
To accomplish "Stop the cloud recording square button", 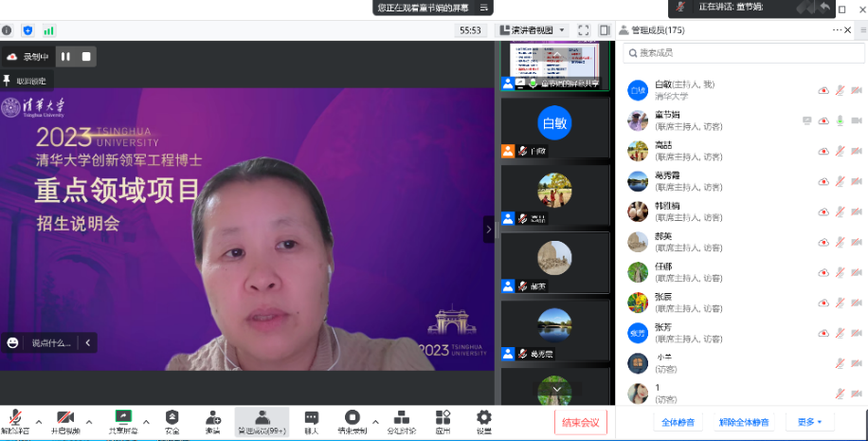I will click(x=86, y=57).
